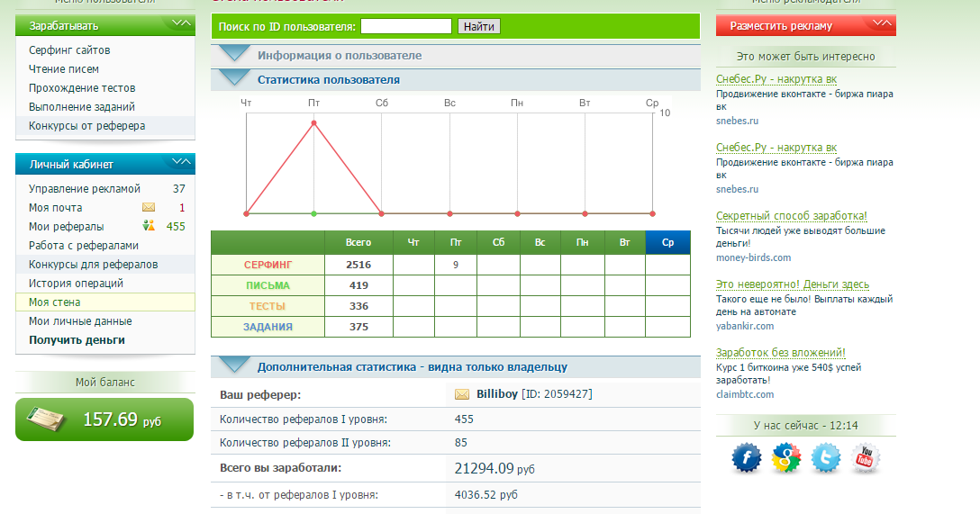Screen dimensions: 980x514
Task: Open the Google social icon
Action: coord(786,458)
